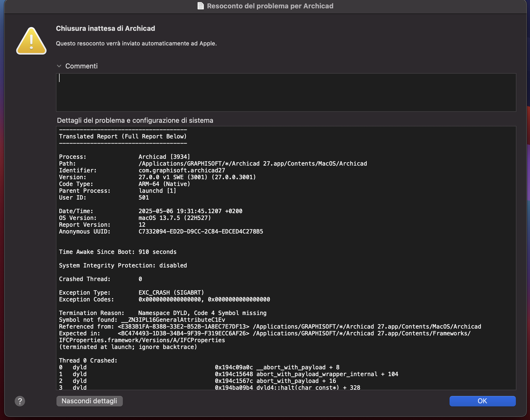Click the 'abort_with_payload + 16' frame

tap(296, 381)
